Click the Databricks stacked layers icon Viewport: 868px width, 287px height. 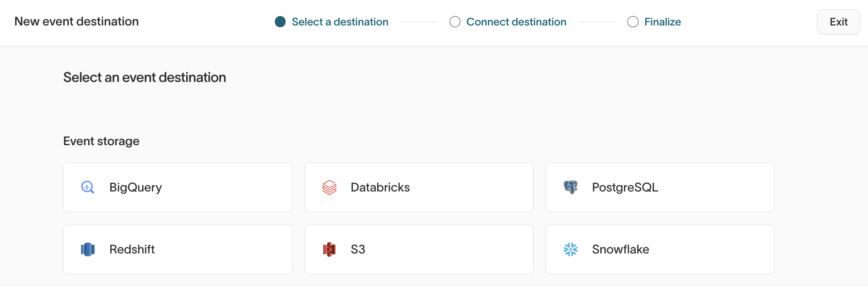pyautogui.click(x=329, y=187)
